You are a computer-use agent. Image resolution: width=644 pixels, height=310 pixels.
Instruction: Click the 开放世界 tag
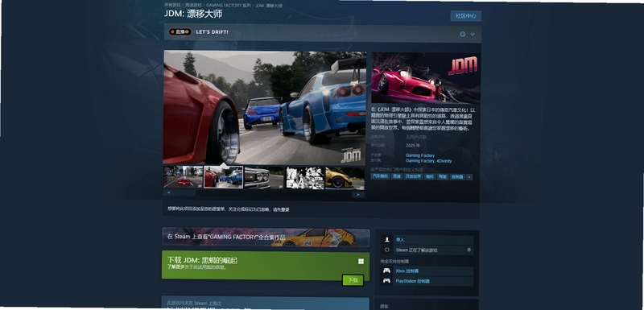413,176
